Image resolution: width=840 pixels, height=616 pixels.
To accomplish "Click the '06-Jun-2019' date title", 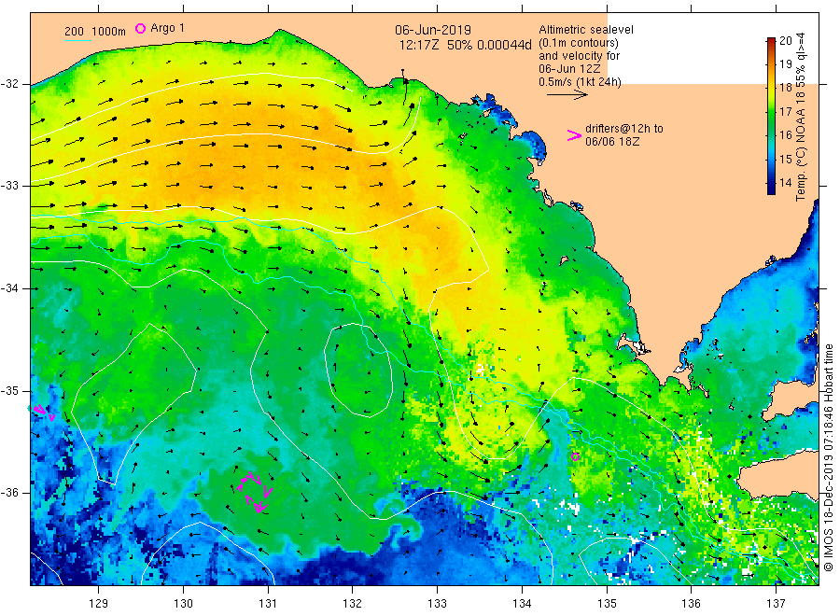I will pos(433,30).
